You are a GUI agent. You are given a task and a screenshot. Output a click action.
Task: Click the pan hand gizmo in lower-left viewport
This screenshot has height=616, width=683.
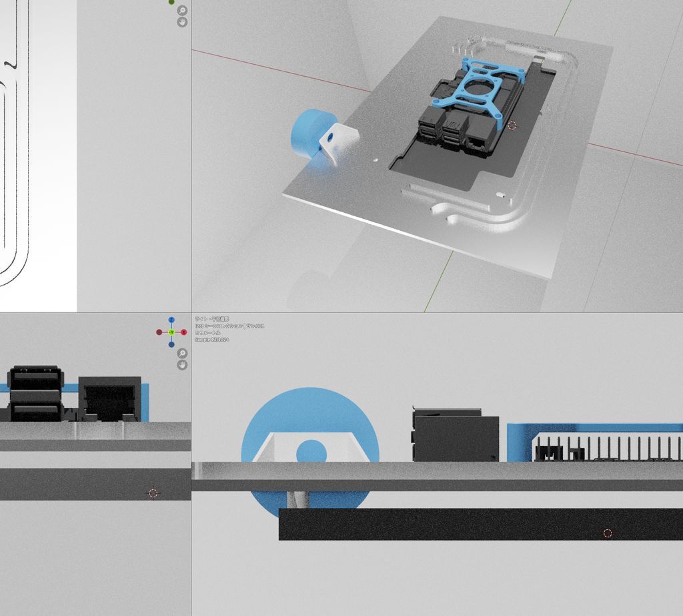[x=182, y=365]
